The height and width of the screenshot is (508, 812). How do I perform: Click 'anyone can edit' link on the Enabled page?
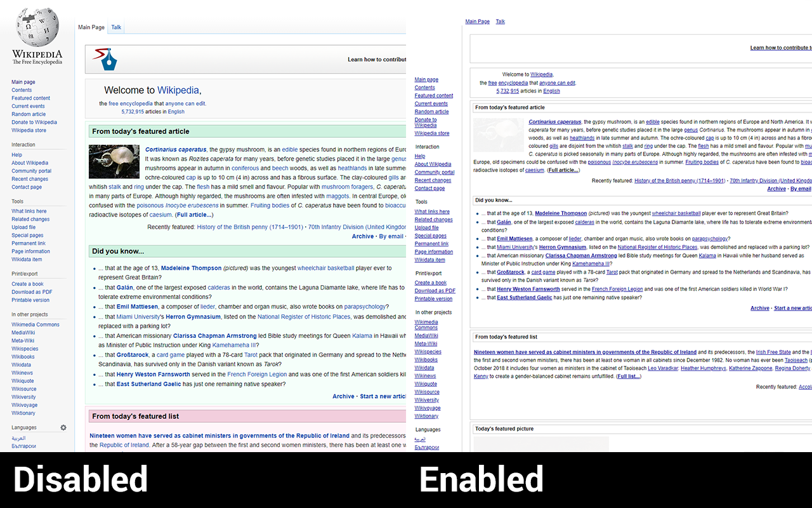pos(558,83)
